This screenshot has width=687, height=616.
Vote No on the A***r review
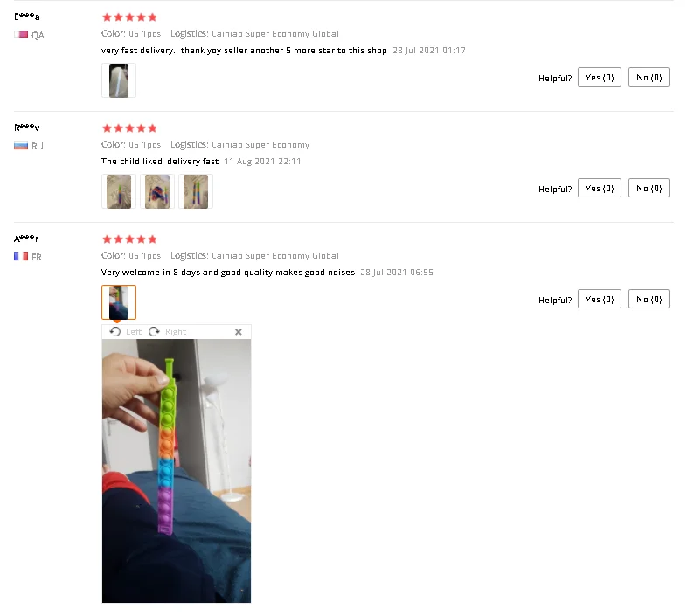[649, 299]
